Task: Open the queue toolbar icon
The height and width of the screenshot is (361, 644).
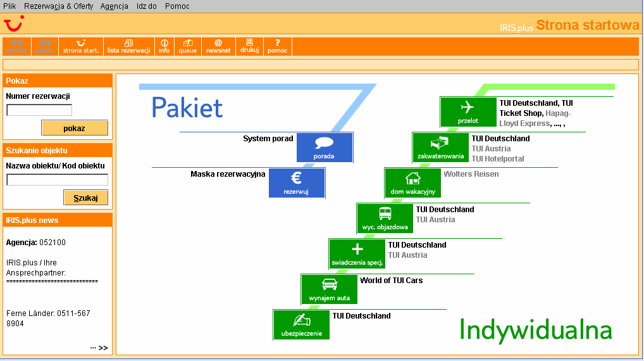Action: pyautogui.click(x=188, y=46)
